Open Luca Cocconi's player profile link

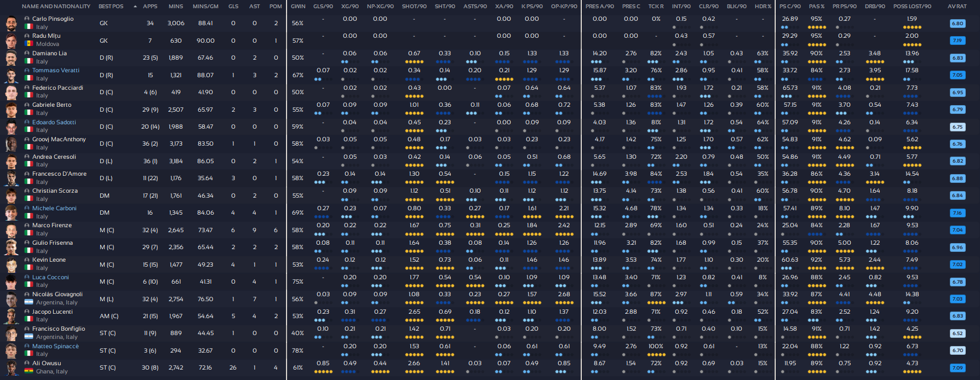pyautogui.click(x=50, y=277)
